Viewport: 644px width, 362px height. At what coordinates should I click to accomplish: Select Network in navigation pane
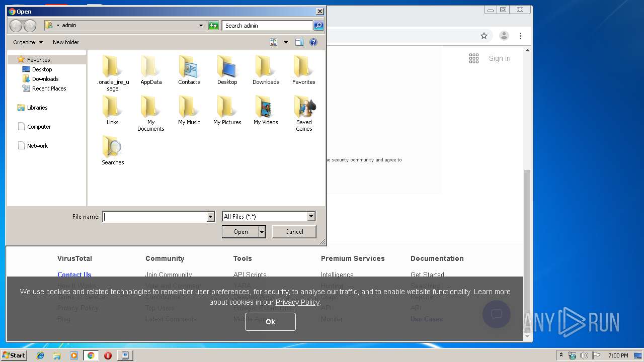[x=37, y=146]
